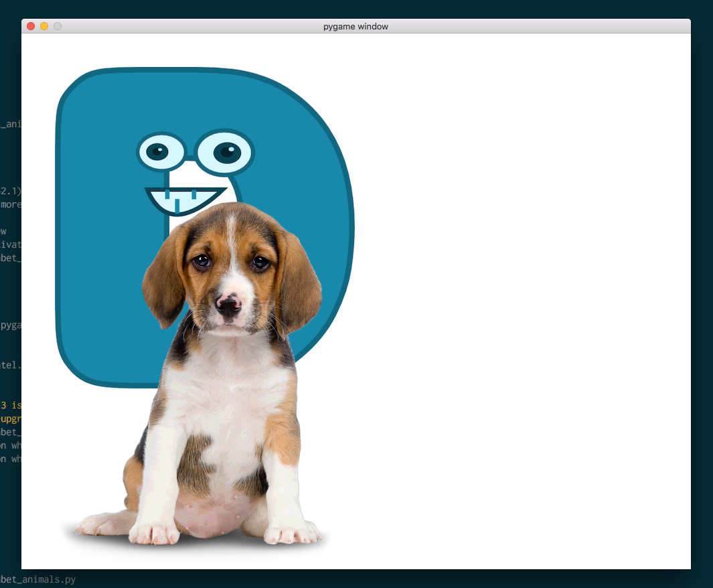Image resolution: width=713 pixels, height=588 pixels.
Task: Minimize the pygame window with yellow button
Action: (44, 26)
